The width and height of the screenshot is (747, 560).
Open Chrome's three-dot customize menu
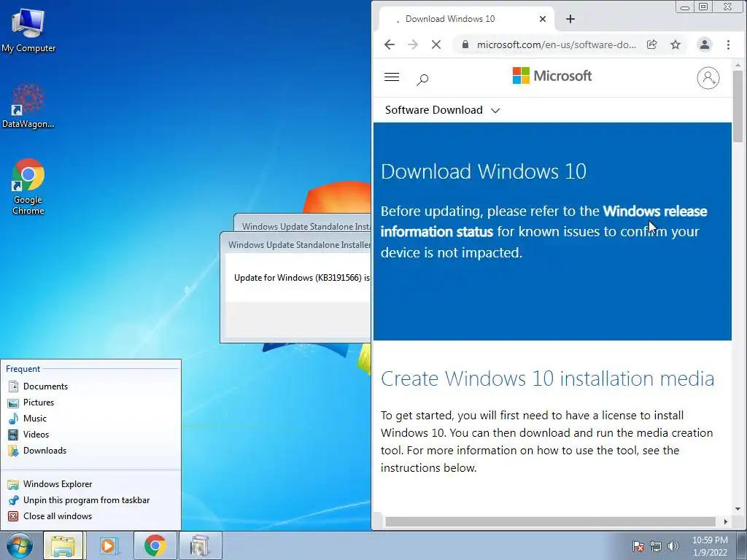point(728,44)
